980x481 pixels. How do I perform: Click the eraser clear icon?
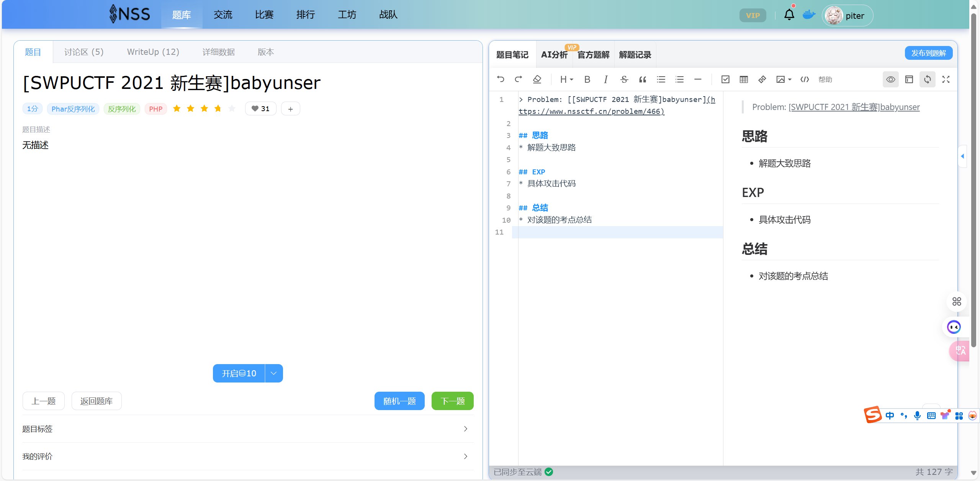[537, 79]
